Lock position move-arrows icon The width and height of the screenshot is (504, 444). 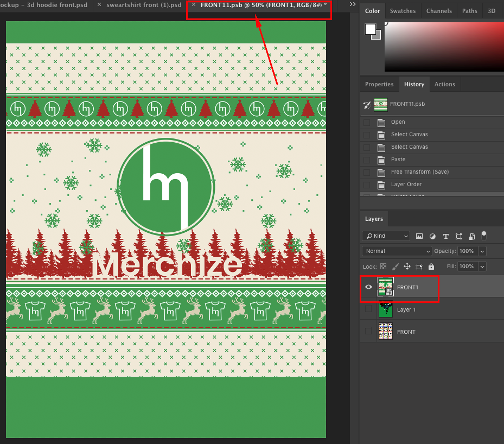407,267
